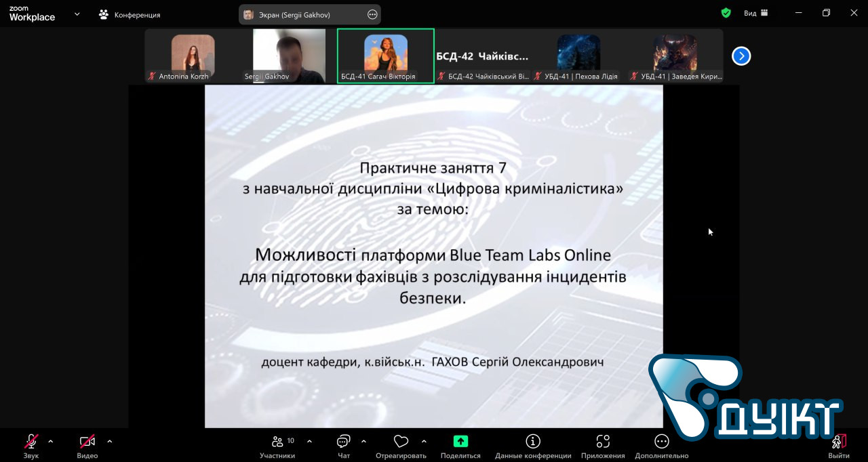Open the Приложения apps panel
This screenshot has width=868, height=462.
(603, 446)
